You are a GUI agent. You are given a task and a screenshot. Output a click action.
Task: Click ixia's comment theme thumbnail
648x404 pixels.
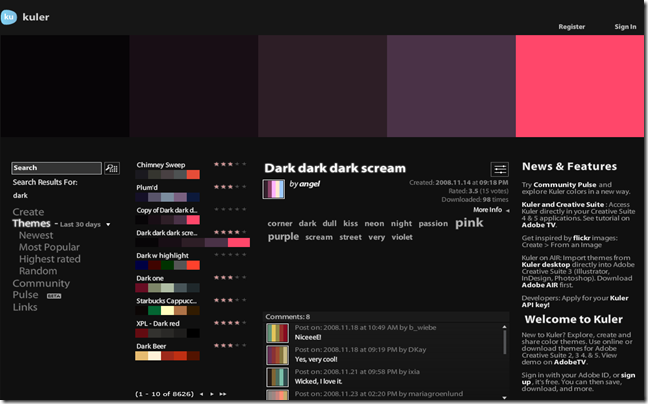click(x=277, y=377)
